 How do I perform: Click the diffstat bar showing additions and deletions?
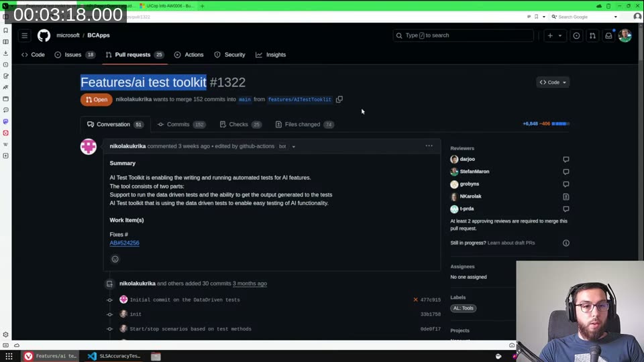(x=560, y=123)
